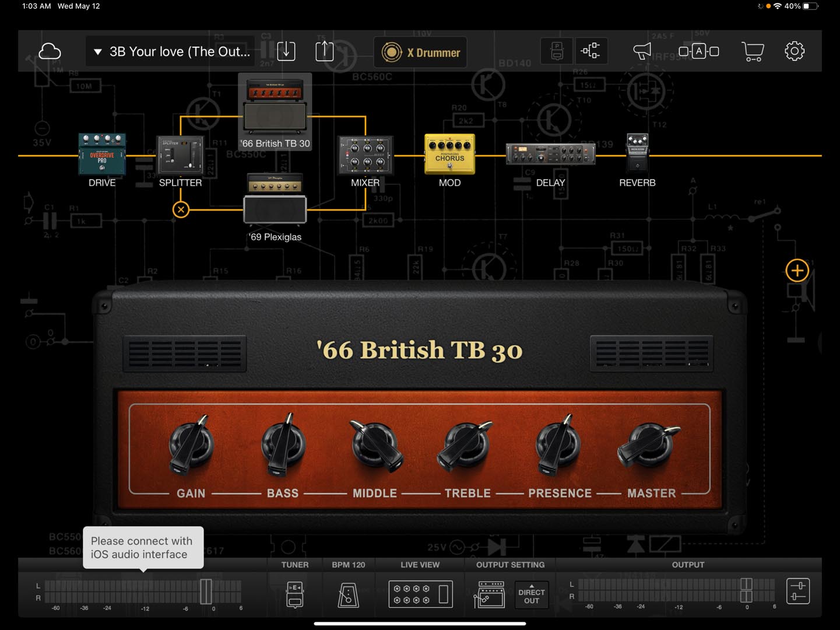Click the '66 British TB 30 amp nameplate

click(x=419, y=351)
